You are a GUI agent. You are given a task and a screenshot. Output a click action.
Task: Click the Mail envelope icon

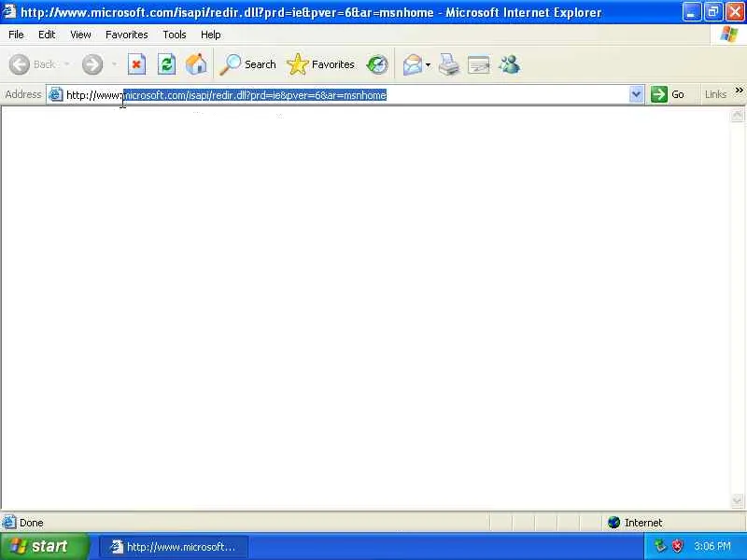tap(412, 64)
